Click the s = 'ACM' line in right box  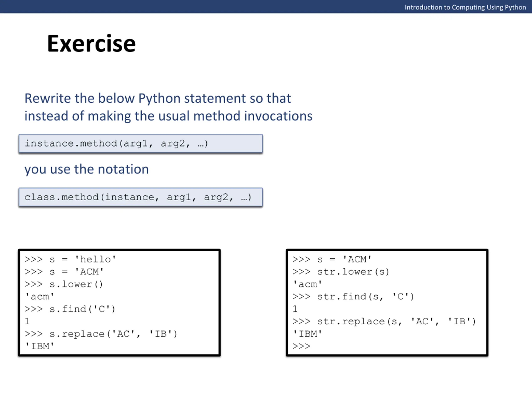tap(332, 259)
